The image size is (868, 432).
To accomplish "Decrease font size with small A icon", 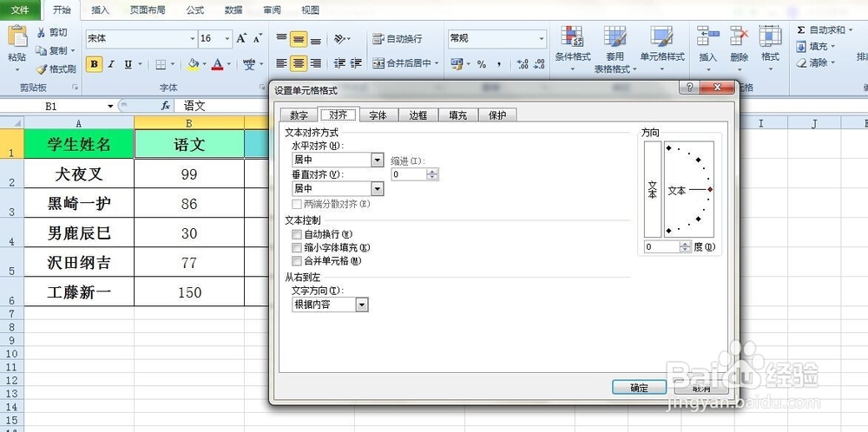I will coord(258,38).
